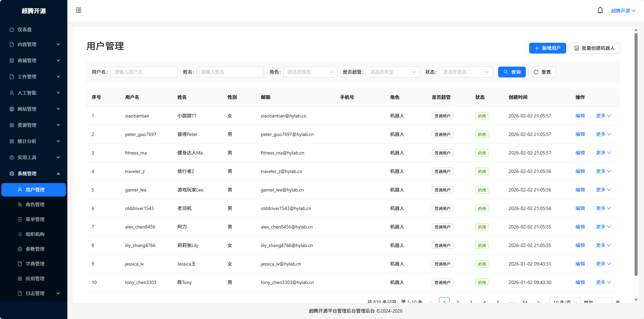Click the 新增用户 button
The height and width of the screenshot is (319, 644).
547,48
